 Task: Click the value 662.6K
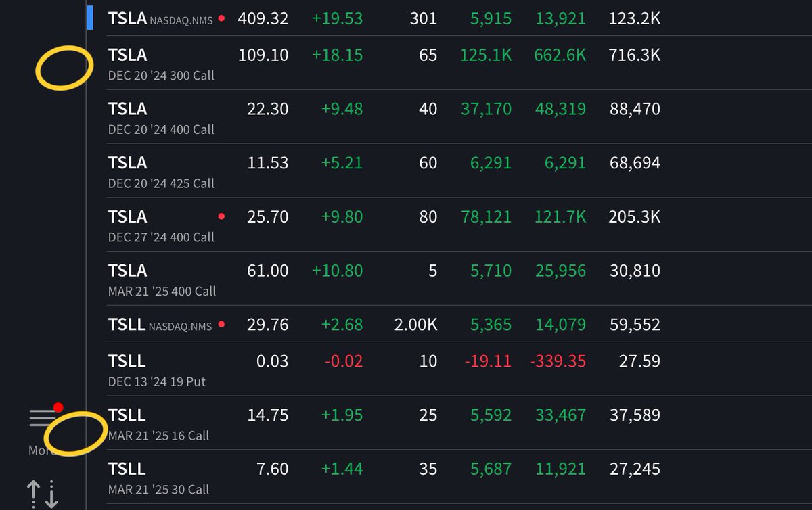[x=560, y=55]
